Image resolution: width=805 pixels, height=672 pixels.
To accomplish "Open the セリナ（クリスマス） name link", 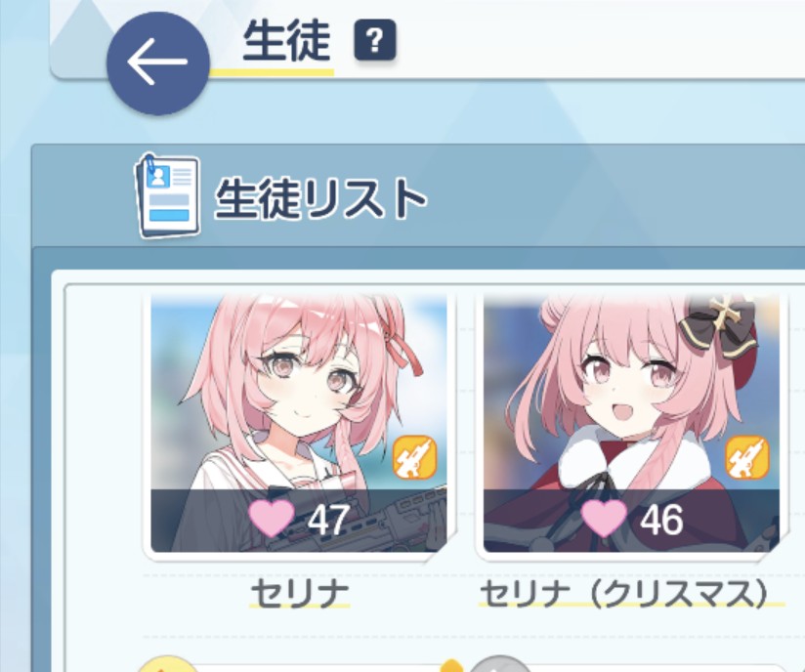I will 625,594.
